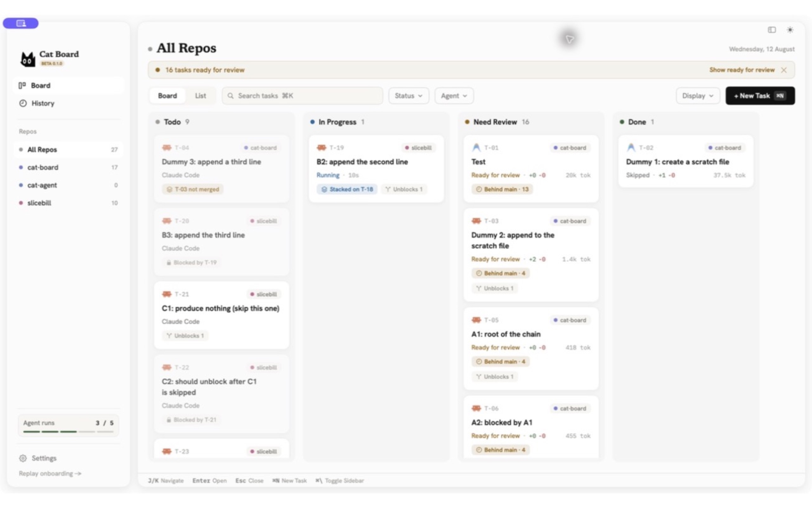Dismiss the ready for review banner
The height and width of the screenshot is (508, 812).
(783, 70)
